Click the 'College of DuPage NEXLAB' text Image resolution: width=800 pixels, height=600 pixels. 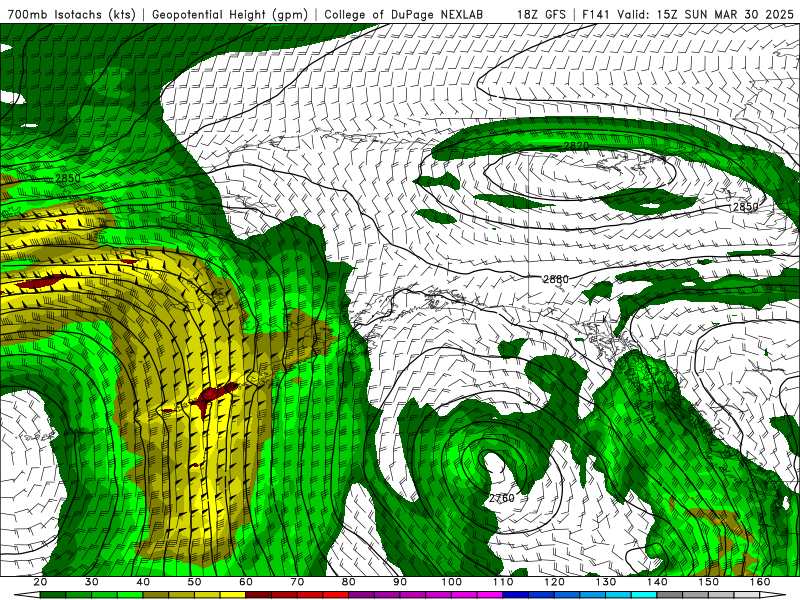[x=404, y=14]
